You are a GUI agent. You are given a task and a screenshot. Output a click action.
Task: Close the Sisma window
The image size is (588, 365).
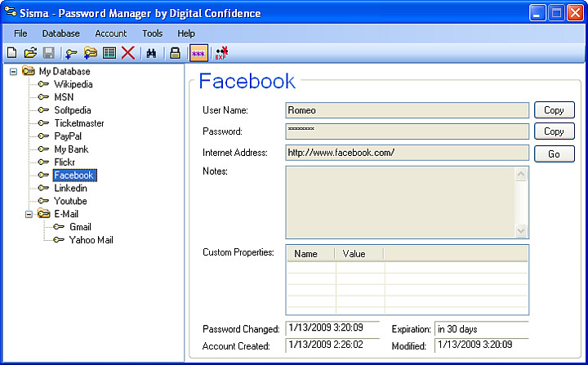(575, 13)
